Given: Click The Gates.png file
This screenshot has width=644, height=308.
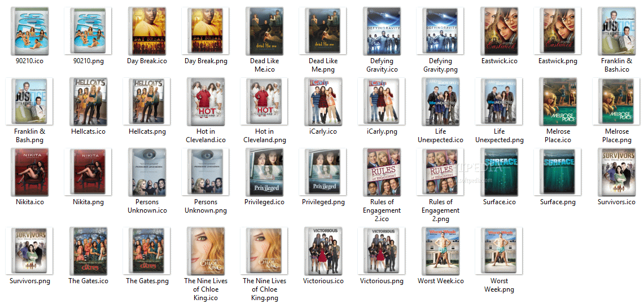Looking at the screenshot, I should coord(147,251).
